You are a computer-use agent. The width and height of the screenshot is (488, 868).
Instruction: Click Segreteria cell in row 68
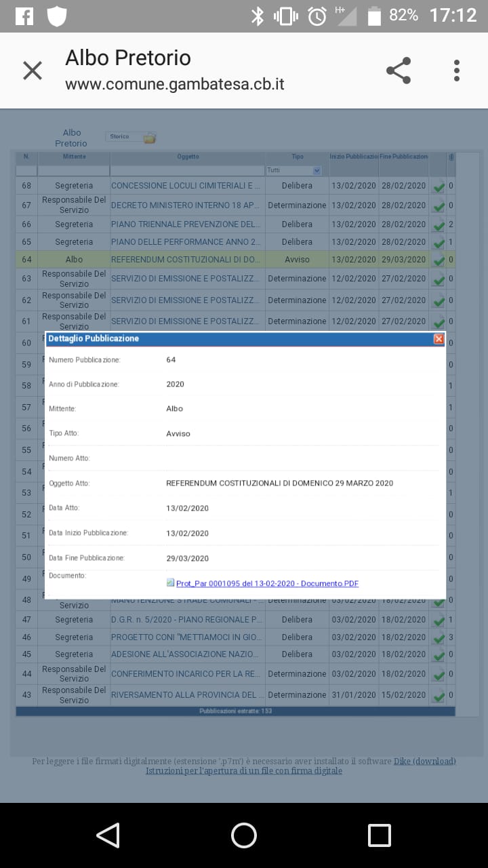click(74, 186)
